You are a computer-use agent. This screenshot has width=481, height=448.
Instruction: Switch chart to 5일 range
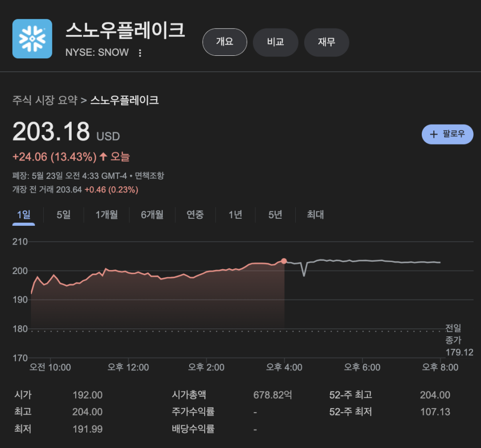point(64,215)
